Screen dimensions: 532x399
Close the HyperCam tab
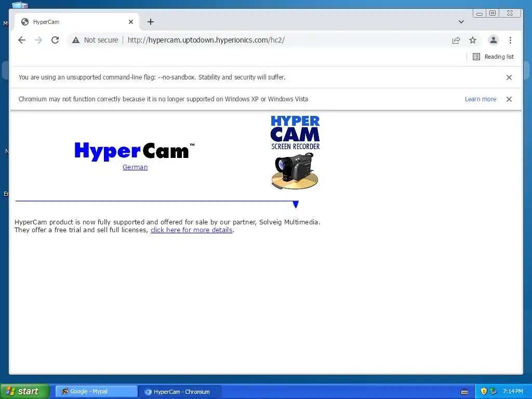click(131, 22)
